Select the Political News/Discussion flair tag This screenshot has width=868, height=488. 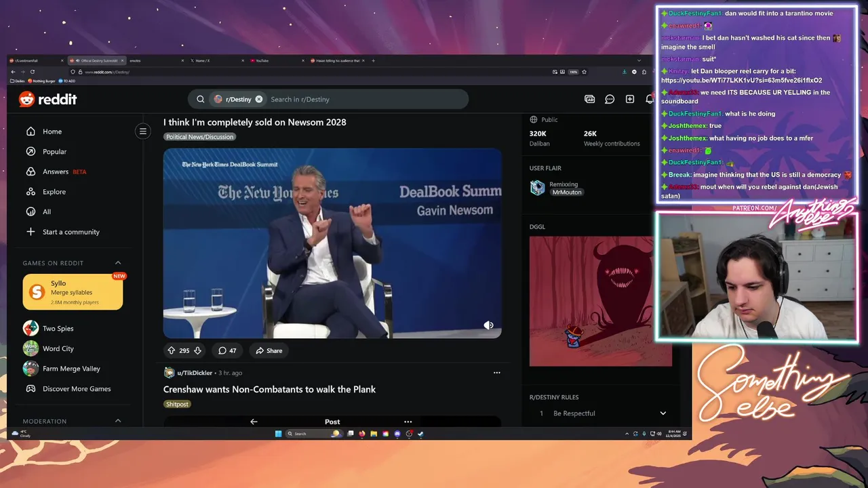[x=199, y=137]
